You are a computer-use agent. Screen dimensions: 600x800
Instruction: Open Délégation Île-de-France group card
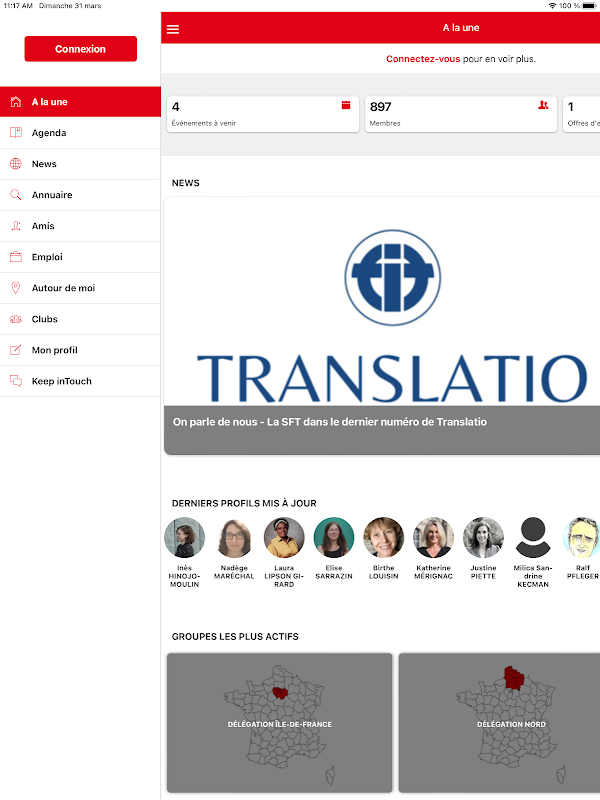280,722
